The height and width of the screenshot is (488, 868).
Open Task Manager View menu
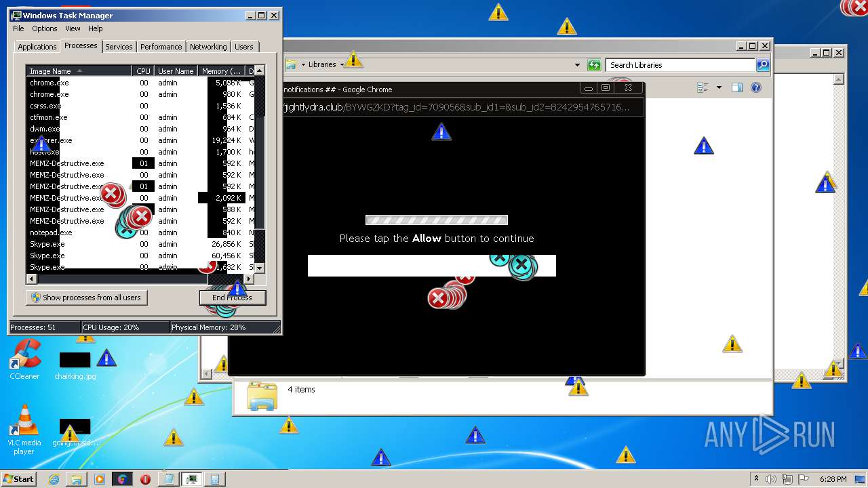coord(73,28)
